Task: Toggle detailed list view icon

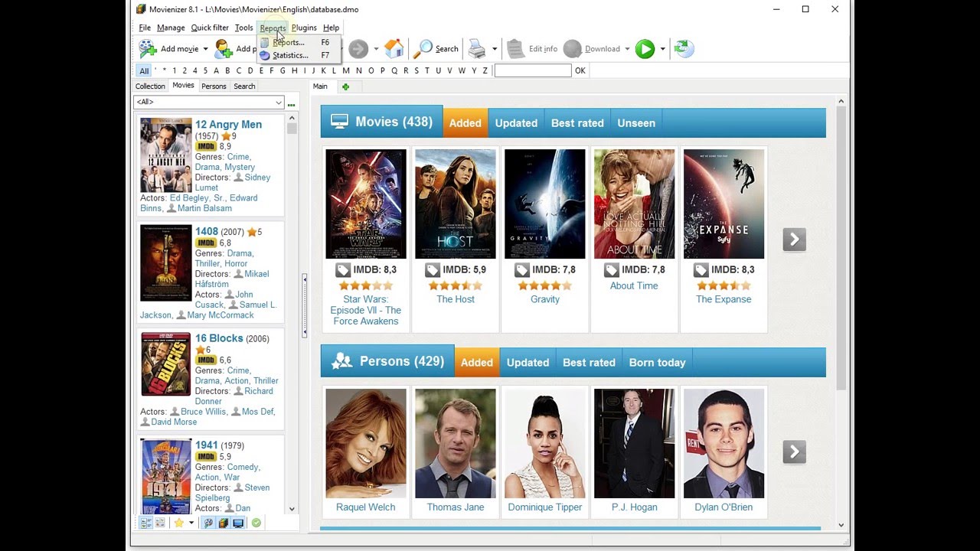Action: (146, 523)
